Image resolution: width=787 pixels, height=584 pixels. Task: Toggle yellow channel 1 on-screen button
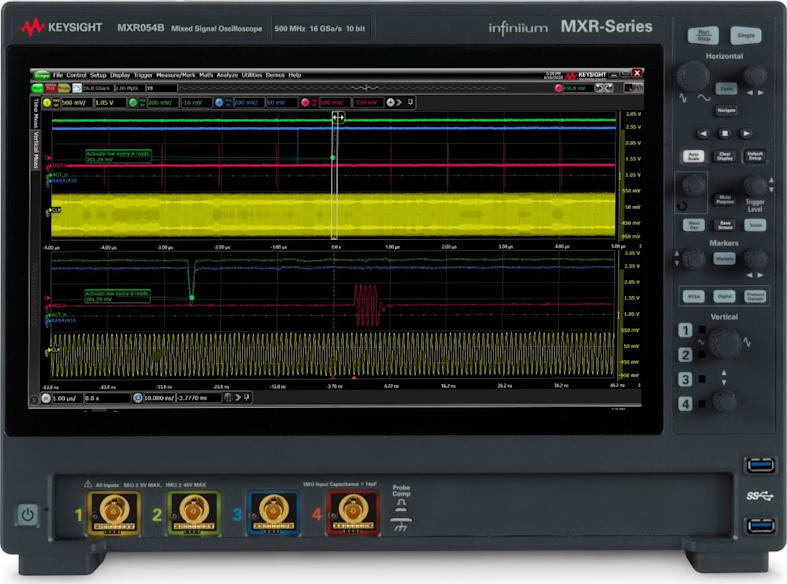pos(47,102)
